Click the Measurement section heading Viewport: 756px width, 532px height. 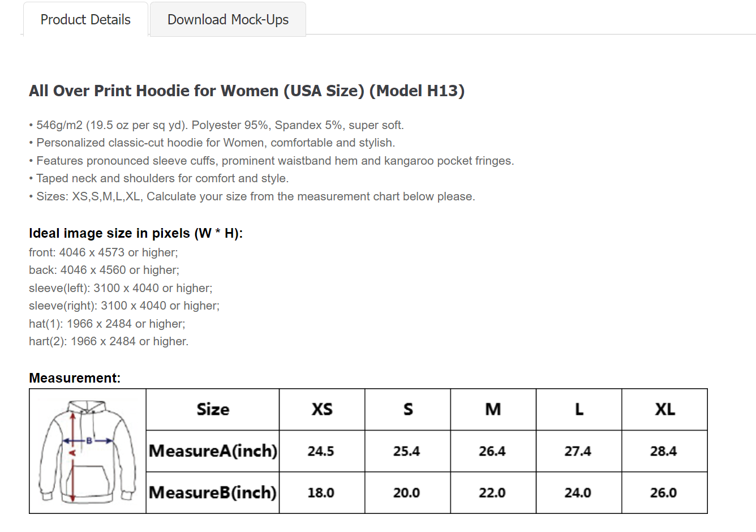click(74, 377)
